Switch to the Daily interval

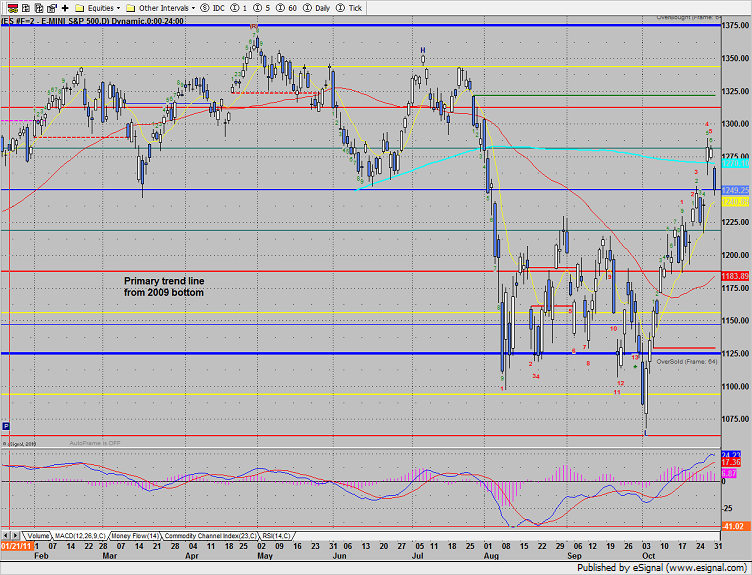(317, 8)
